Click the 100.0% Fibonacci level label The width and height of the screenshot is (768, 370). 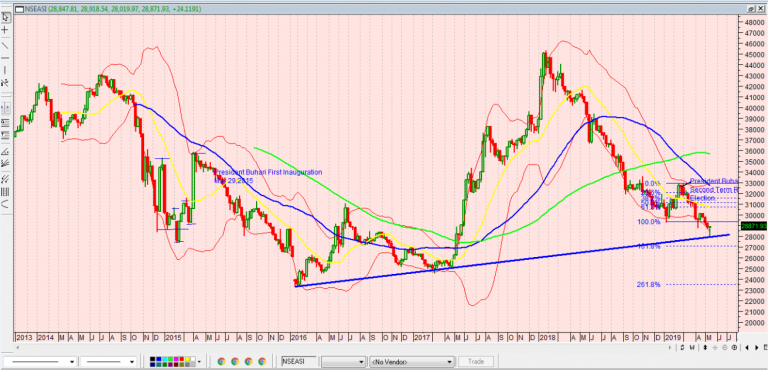point(648,222)
